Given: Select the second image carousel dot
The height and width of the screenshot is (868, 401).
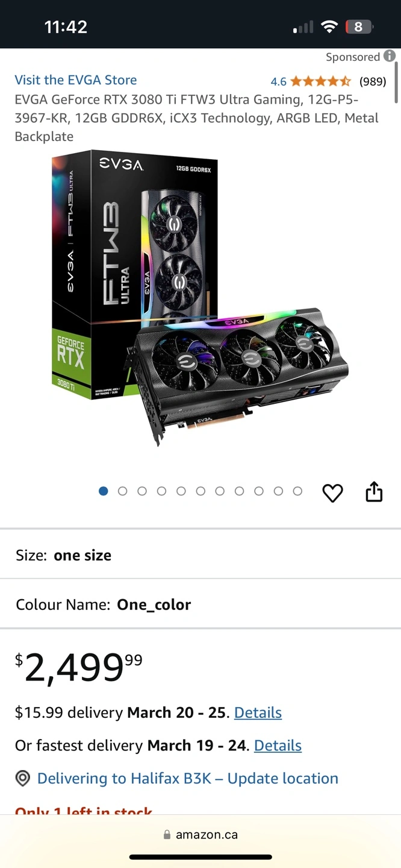Looking at the screenshot, I should coord(123,491).
